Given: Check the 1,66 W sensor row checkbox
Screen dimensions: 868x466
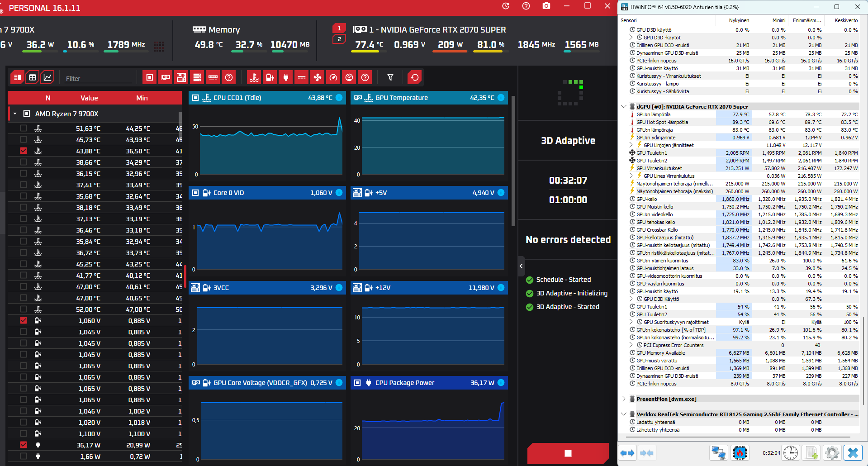Looking at the screenshot, I should [24, 456].
